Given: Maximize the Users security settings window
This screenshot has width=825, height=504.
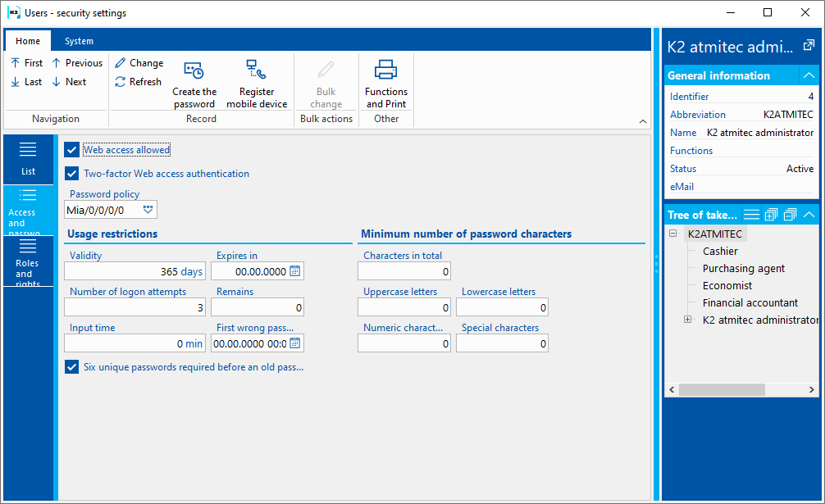Looking at the screenshot, I should [767, 12].
